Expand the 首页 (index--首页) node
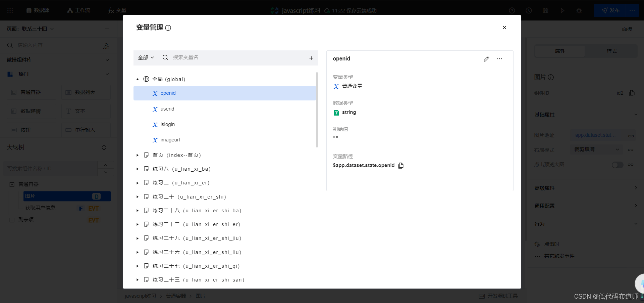 click(x=138, y=155)
